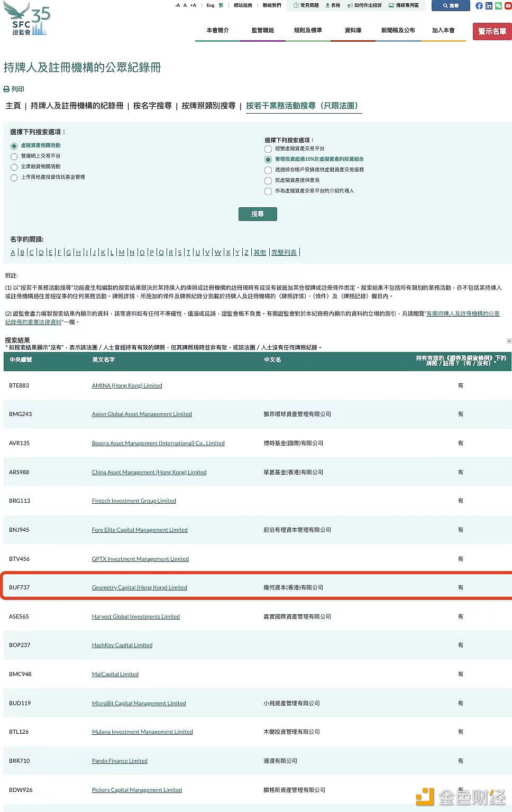Click the blue 搜尋 button in header
This screenshot has width=512, height=812.
point(451,6)
